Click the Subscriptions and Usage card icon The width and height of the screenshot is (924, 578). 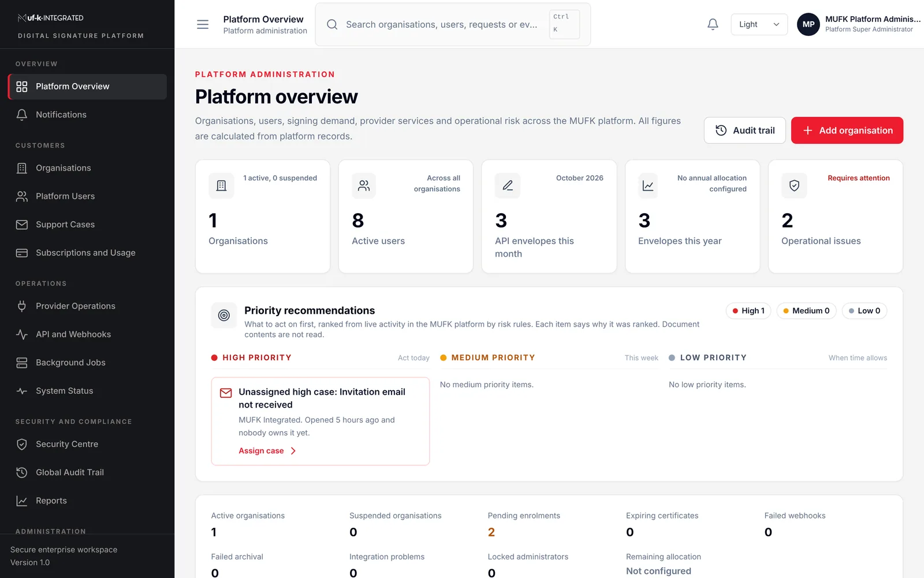tap(22, 253)
